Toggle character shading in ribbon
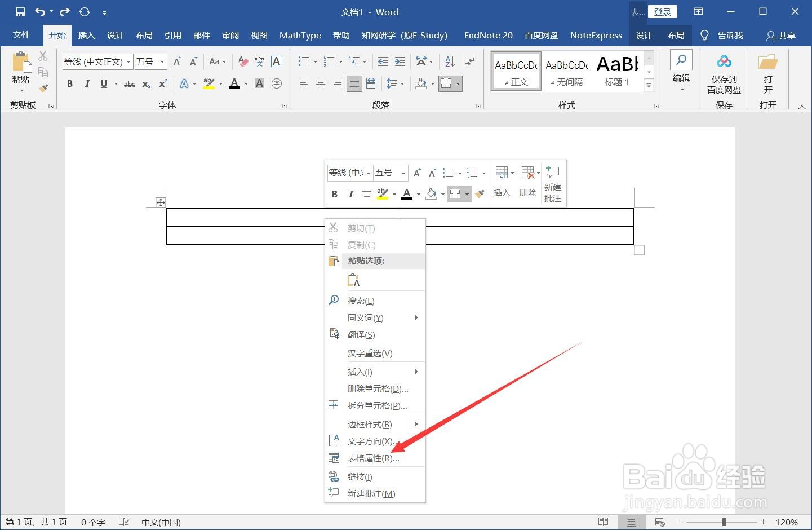Viewport: 812px width, 530px height. pyautogui.click(x=259, y=84)
